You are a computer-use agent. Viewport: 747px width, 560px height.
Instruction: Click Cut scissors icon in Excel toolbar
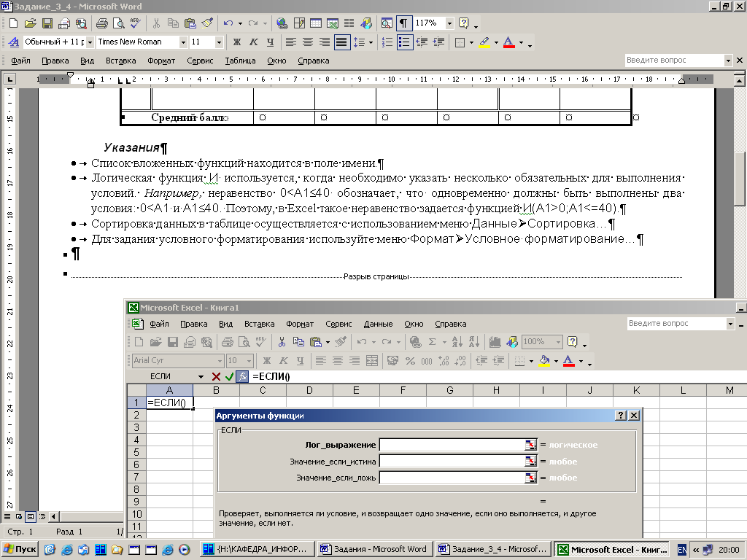(x=282, y=341)
